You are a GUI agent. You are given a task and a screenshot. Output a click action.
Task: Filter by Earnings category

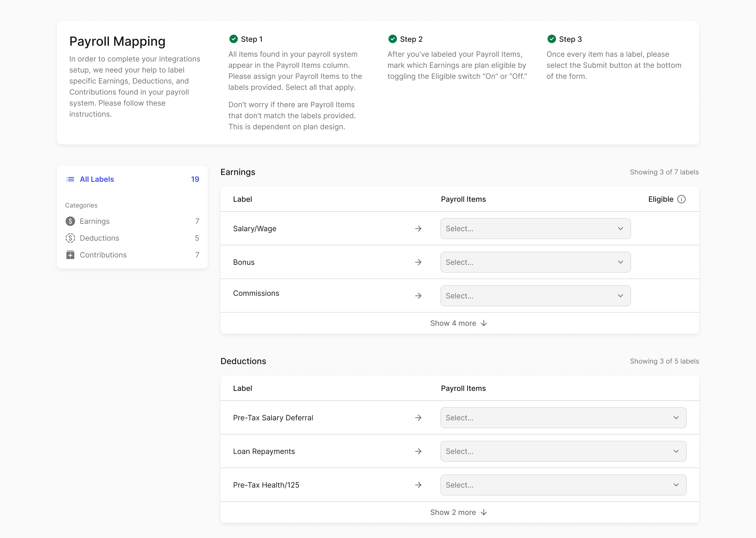coord(132,221)
